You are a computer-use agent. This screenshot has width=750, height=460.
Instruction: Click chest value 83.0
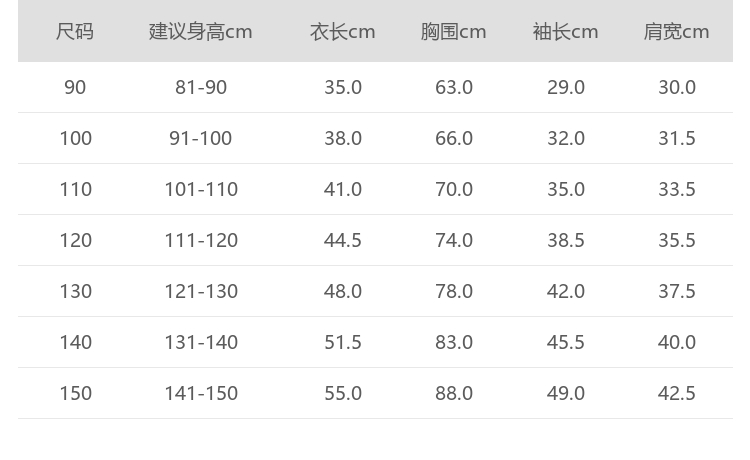point(454,343)
